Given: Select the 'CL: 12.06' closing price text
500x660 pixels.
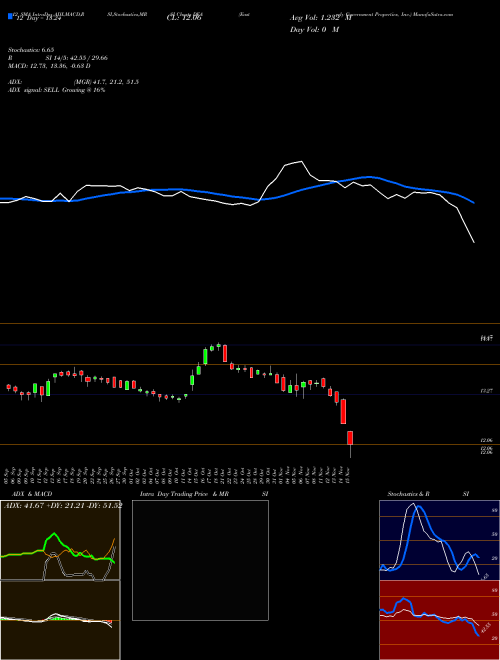Looking at the screenshot, I should (x=184, y=18).
